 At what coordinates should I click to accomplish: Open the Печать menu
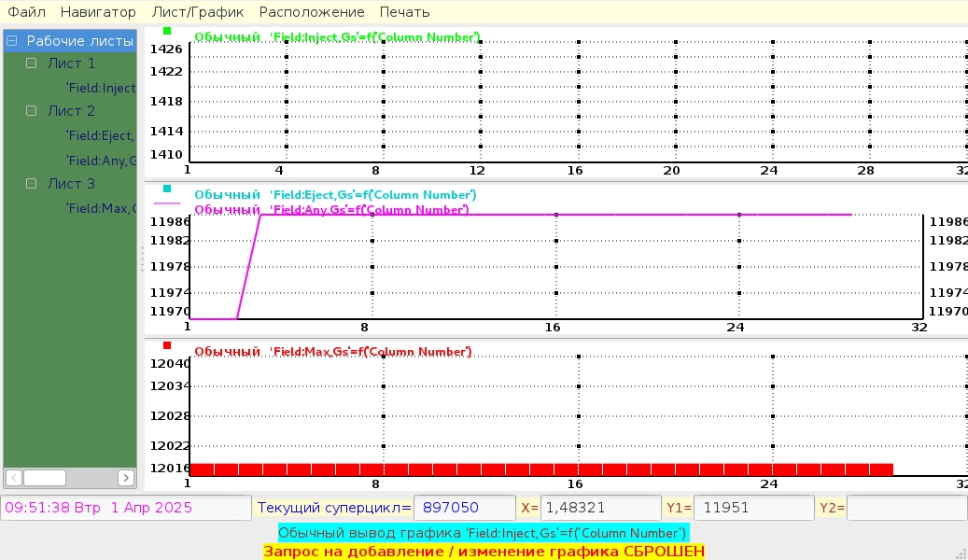click(404, 12)
